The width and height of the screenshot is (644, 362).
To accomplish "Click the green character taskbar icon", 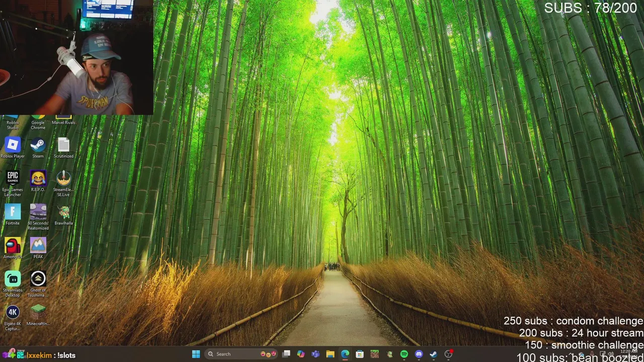I will coord(389,354).
